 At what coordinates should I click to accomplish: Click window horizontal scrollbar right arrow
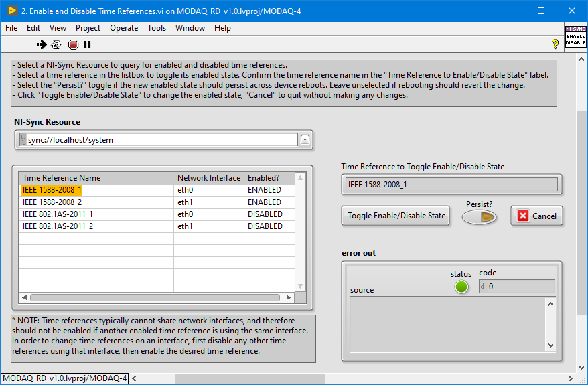pos(571,378)
